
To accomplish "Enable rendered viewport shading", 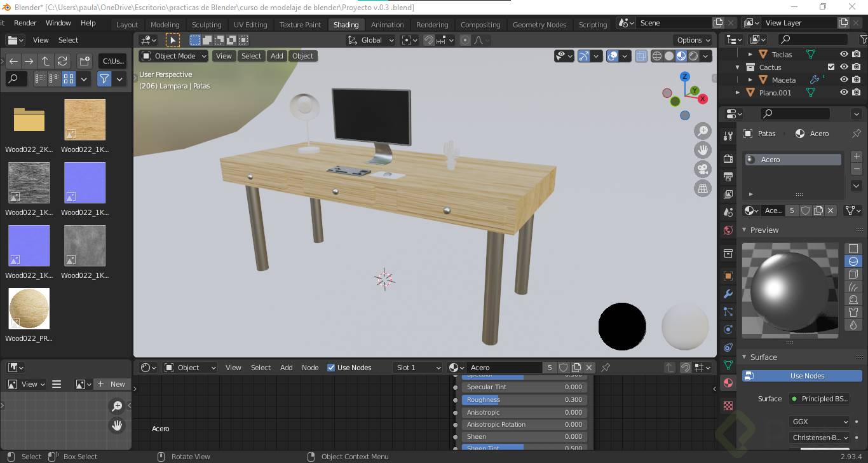I will coord(693,56).
